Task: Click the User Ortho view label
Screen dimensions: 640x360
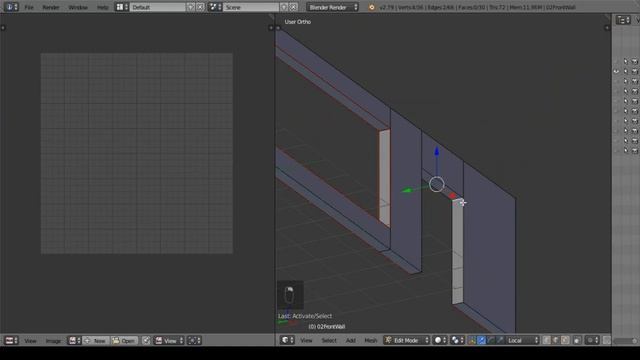Action: pos(298,22)
